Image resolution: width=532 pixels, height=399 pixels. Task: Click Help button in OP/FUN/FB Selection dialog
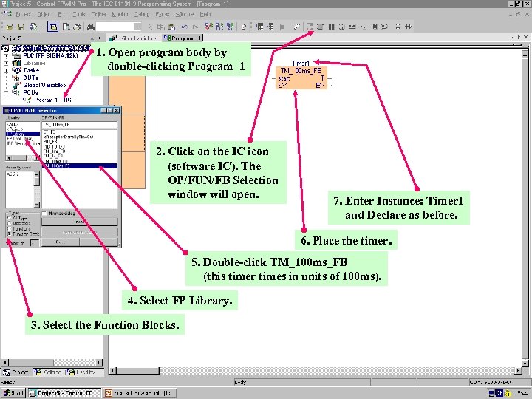click(x=98, y=242)
